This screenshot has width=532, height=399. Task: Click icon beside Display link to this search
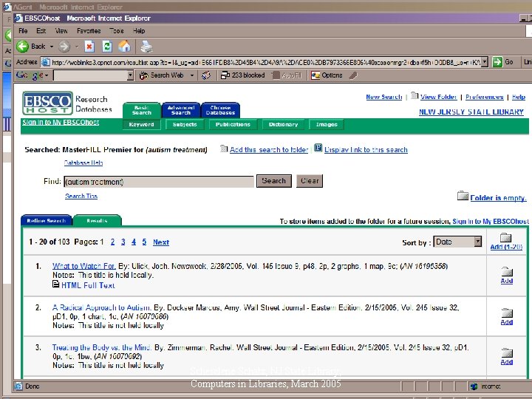(318, 148)
